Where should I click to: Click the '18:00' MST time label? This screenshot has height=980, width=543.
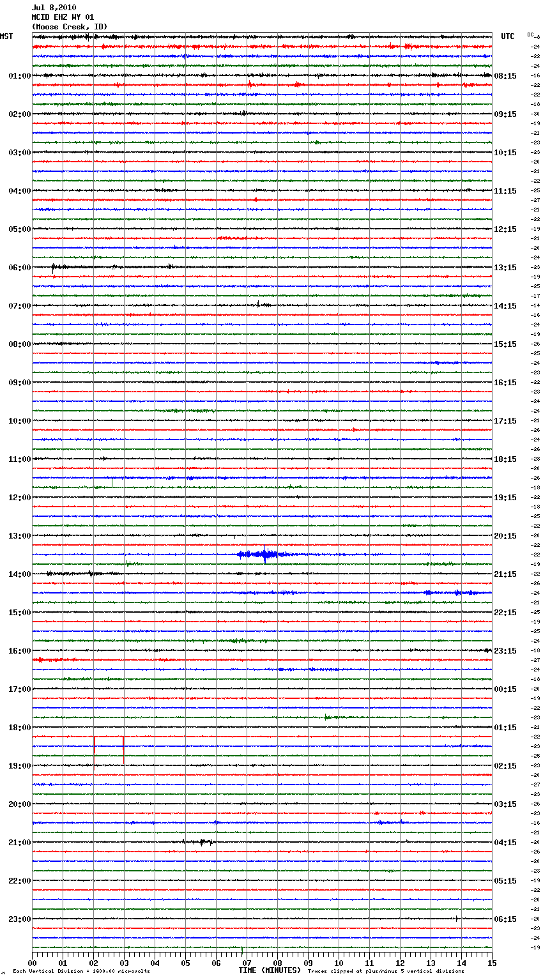click(20, 728)
